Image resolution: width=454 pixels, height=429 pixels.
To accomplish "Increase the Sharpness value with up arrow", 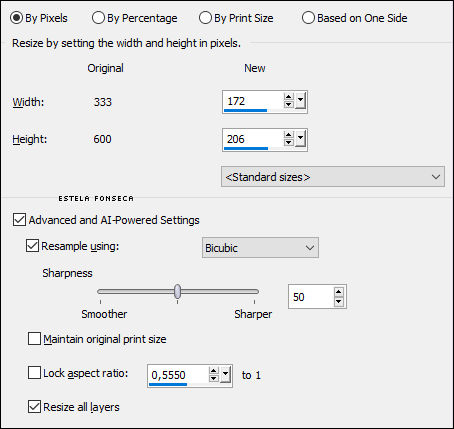I will click(339, 292).
